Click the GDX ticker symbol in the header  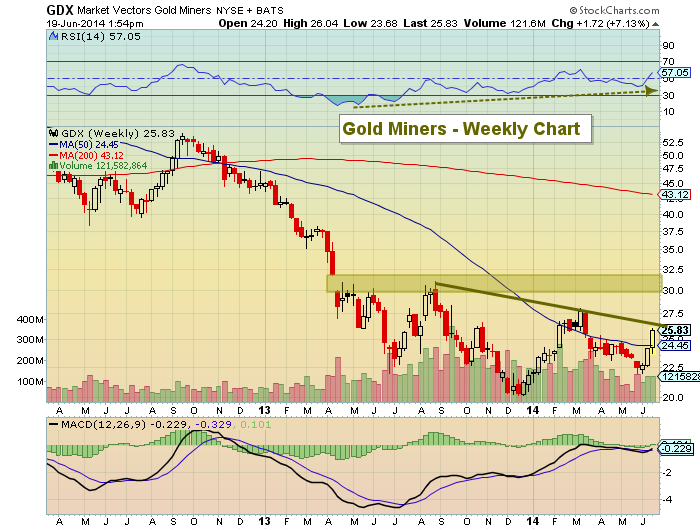[x=60, y=10]
